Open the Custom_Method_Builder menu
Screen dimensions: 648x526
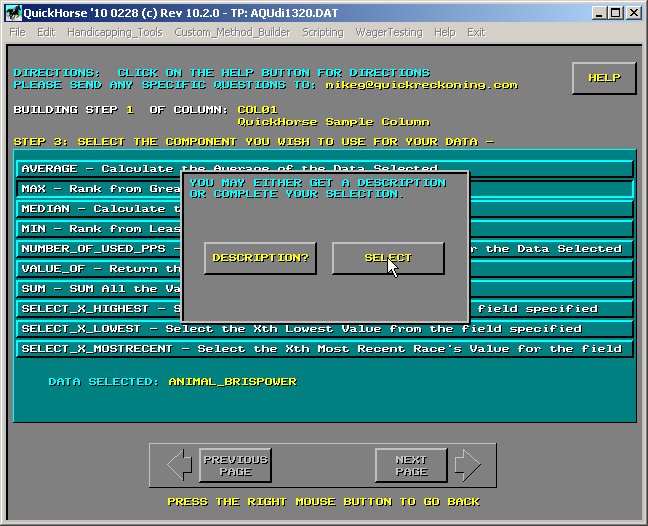[x=232, y=32]
